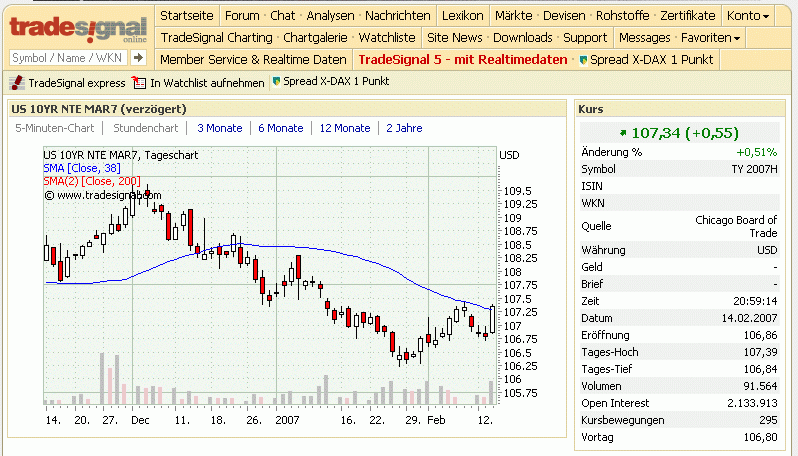Click shield icon beside Spread X-DAX in navigation row
Viewport: 798px width, 456px height.
point(584,60)
